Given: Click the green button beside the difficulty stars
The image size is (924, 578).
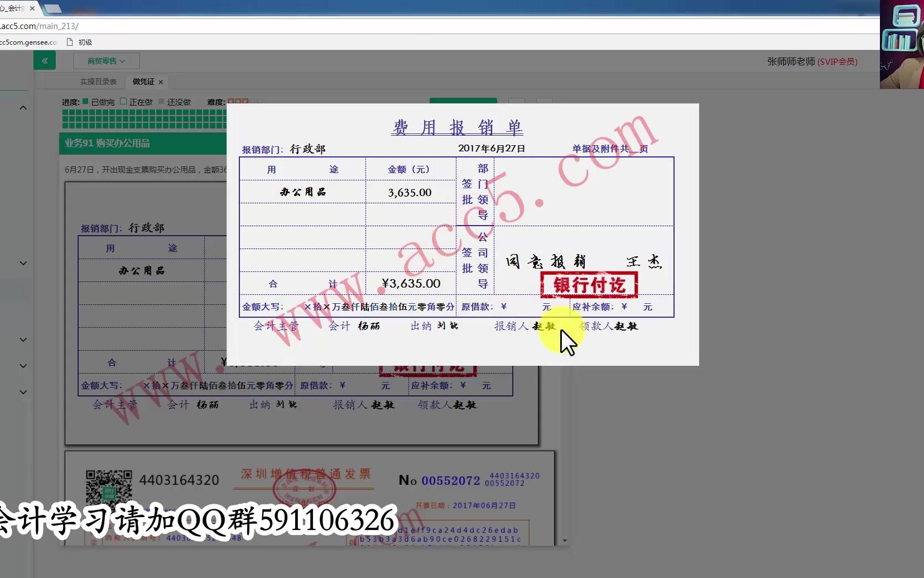Looking at the screenshot, I should 463,101.
